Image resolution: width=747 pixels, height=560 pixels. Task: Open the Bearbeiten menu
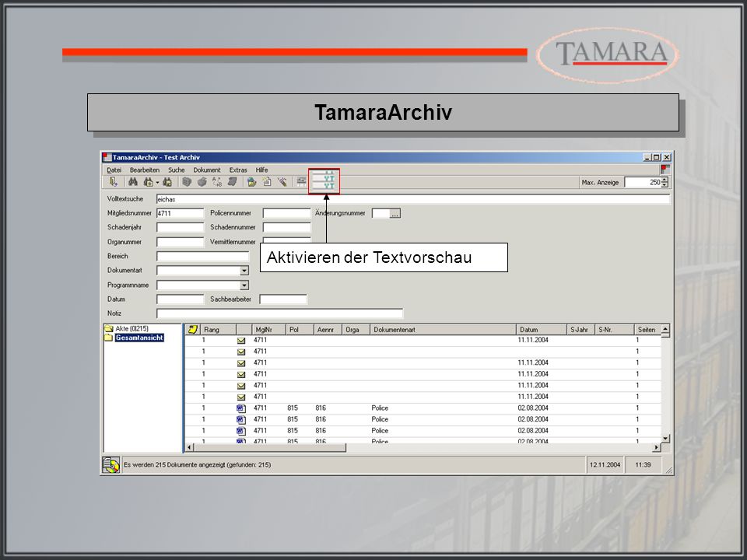[x=145, y=170]
